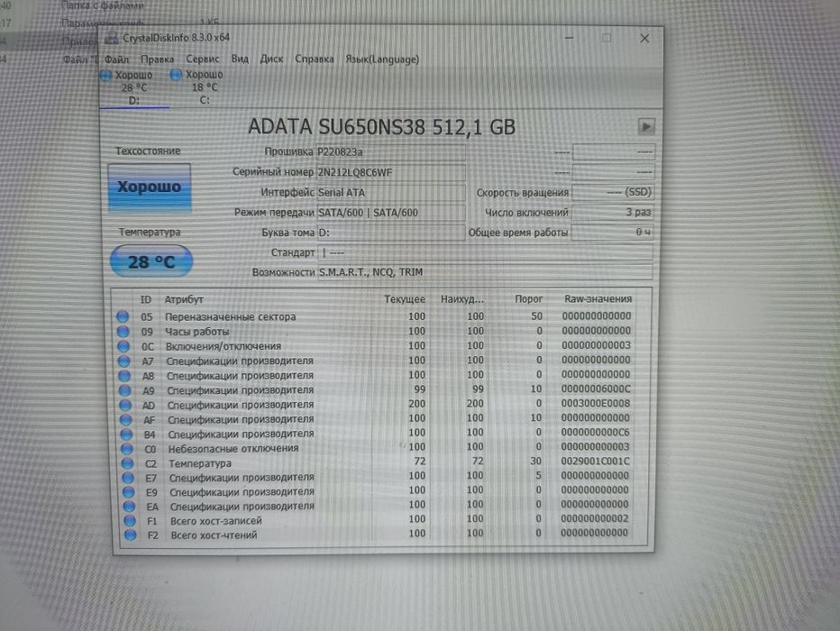Image resolution: width=840 pixels, height=631 pixels.
Task: Click status icon for attribute 0C
Action: click(123, 346)
